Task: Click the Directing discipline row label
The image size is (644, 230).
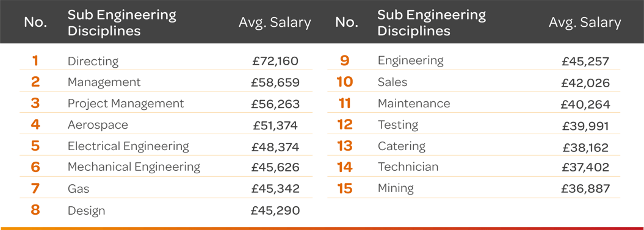Action: tap(93, 62)
